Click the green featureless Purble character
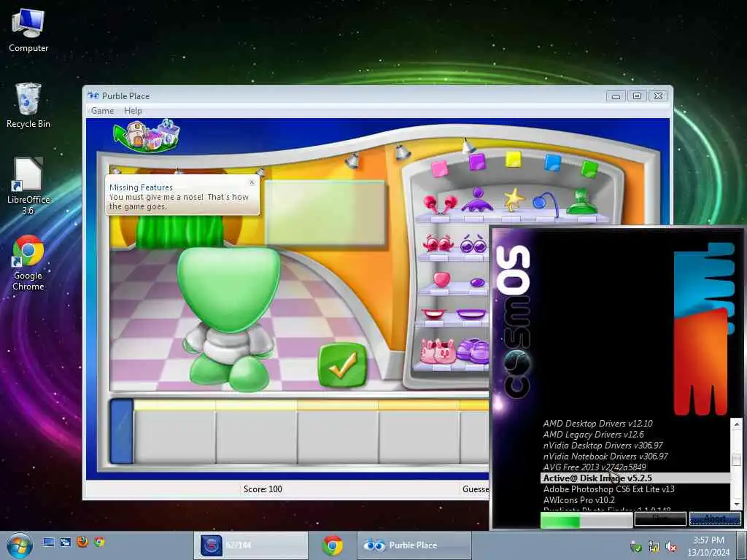The width and height of the screenshot is (747, 560). pos(228,318)
